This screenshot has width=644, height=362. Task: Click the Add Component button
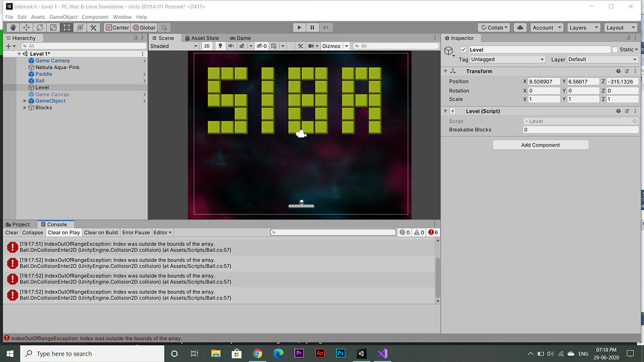point(540,145)
